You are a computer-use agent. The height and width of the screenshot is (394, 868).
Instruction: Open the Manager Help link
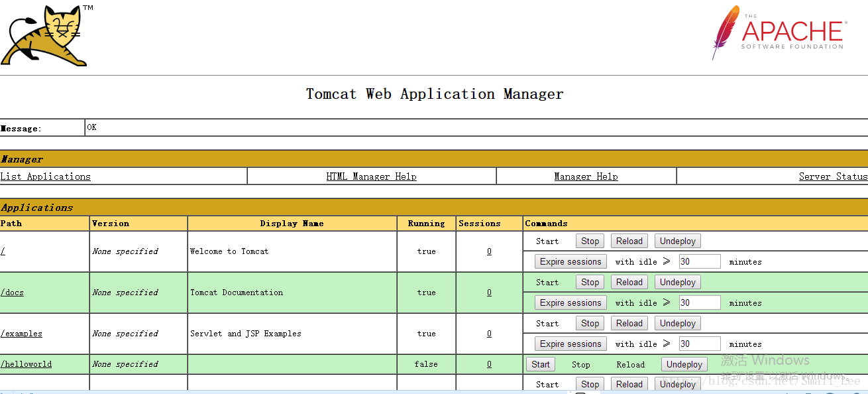(586, 176)
